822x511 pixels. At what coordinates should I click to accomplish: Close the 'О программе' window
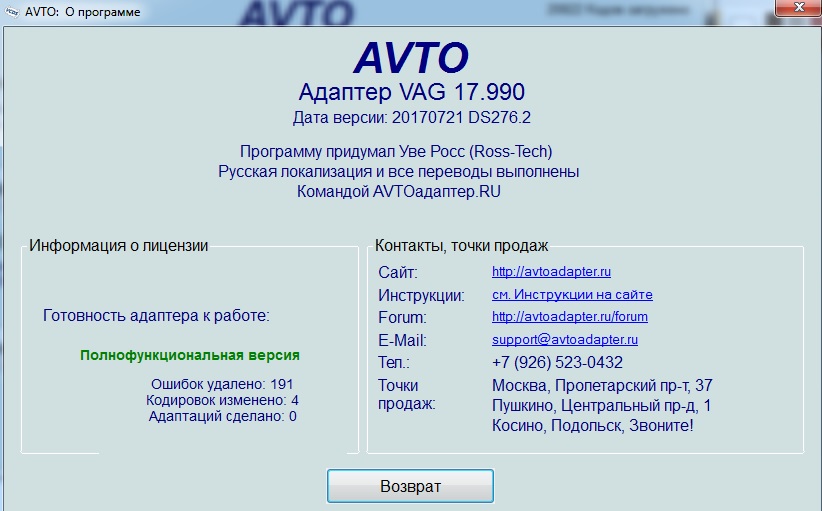(x=798, y=7)
